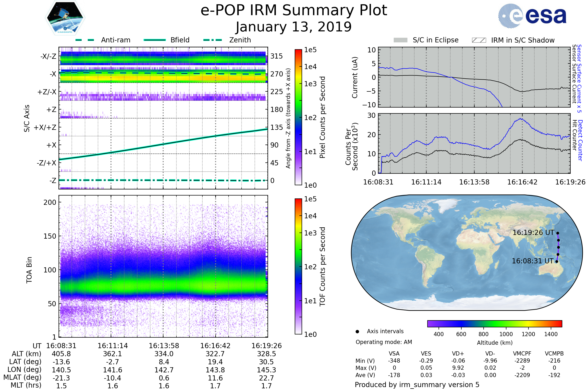This screenshot has width=588, height=392.
Task: Click the Bfield solid line legend marker
Action: [155, 40]
